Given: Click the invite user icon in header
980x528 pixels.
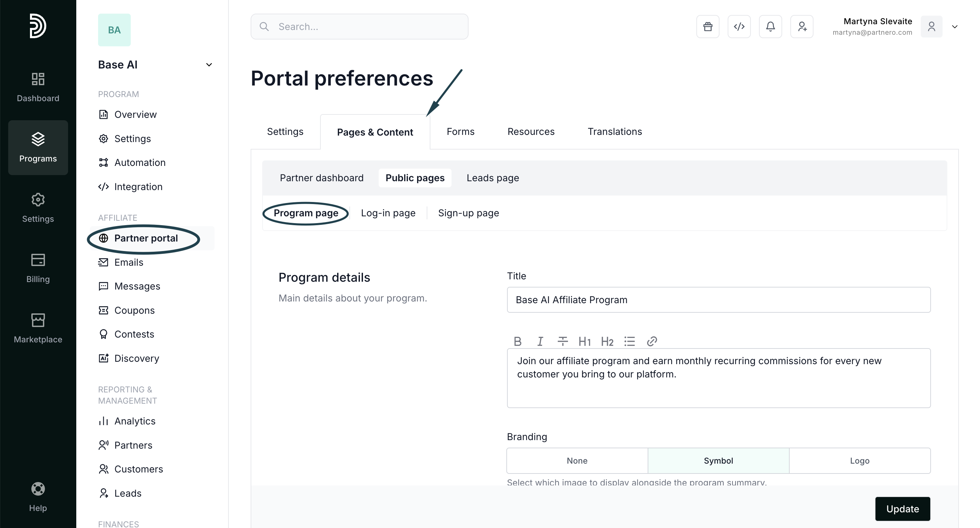Looking at the screenshot, I should [802, 27].
